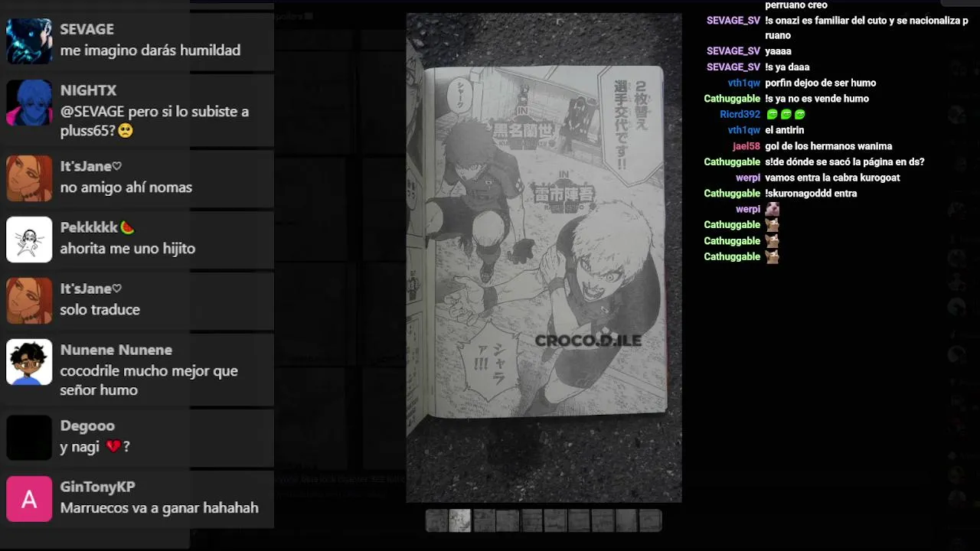The height and width of the screenshot is (551, 980).
Task: Click NIGHTX's blue-haired avatar
Action: tap(29, 103)
